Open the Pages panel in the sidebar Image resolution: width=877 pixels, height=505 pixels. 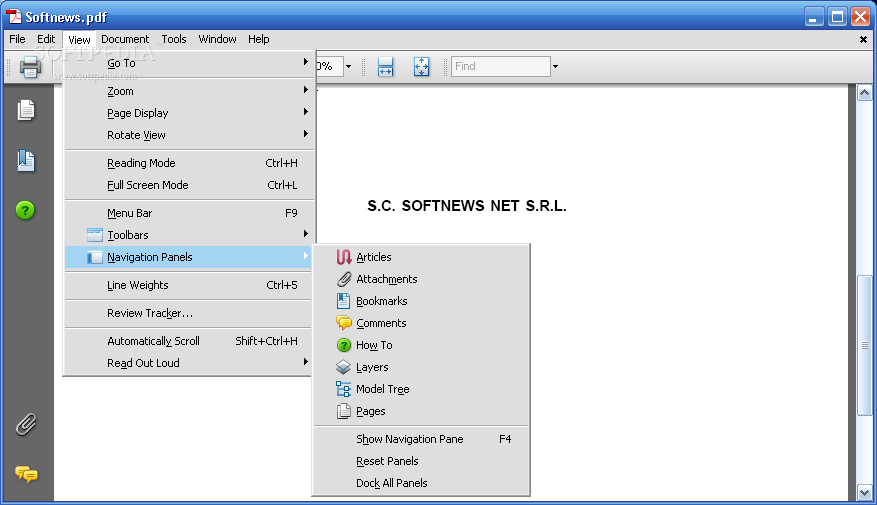pos(26,110)
